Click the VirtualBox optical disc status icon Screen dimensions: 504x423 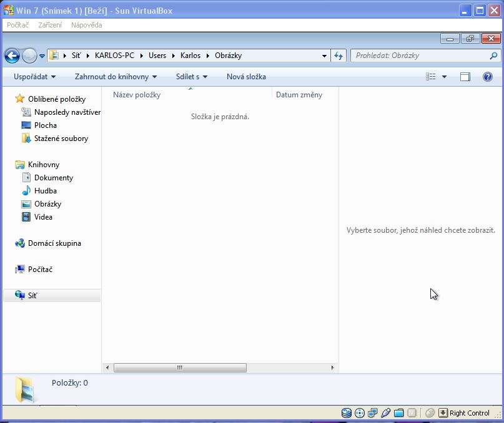click(x=360, y=413)
